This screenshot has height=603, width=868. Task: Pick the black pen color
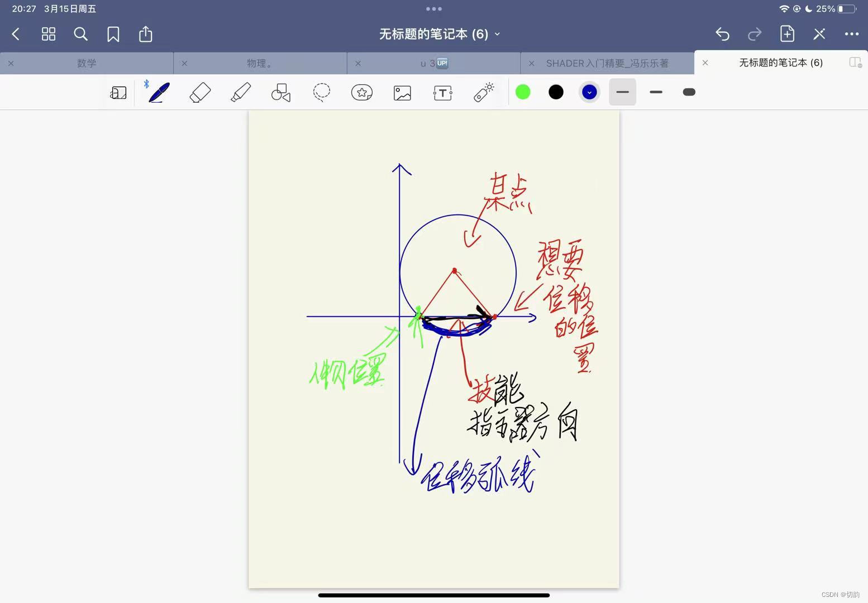coord(556,92)
